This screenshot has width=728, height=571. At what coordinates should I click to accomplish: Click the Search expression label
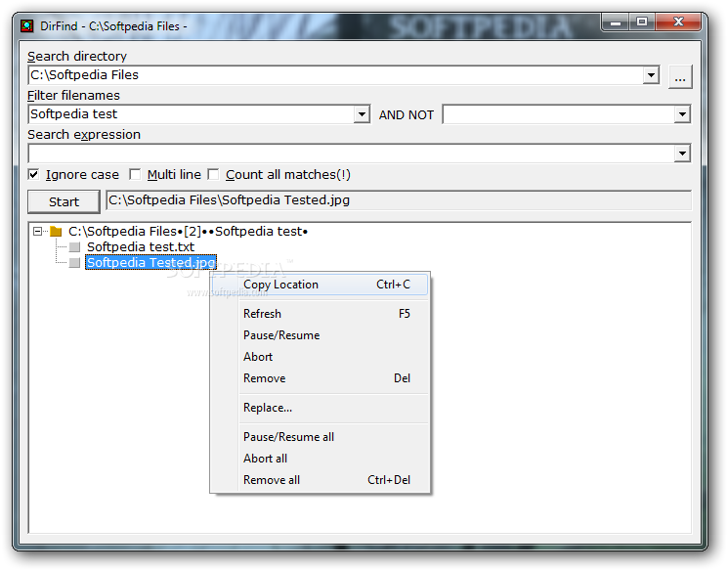point(84,135)
